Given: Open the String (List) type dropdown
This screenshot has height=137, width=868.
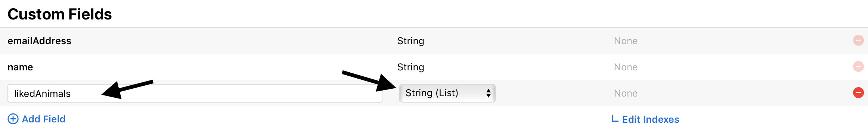Looking at the screenshot, I should coord(447,93).
